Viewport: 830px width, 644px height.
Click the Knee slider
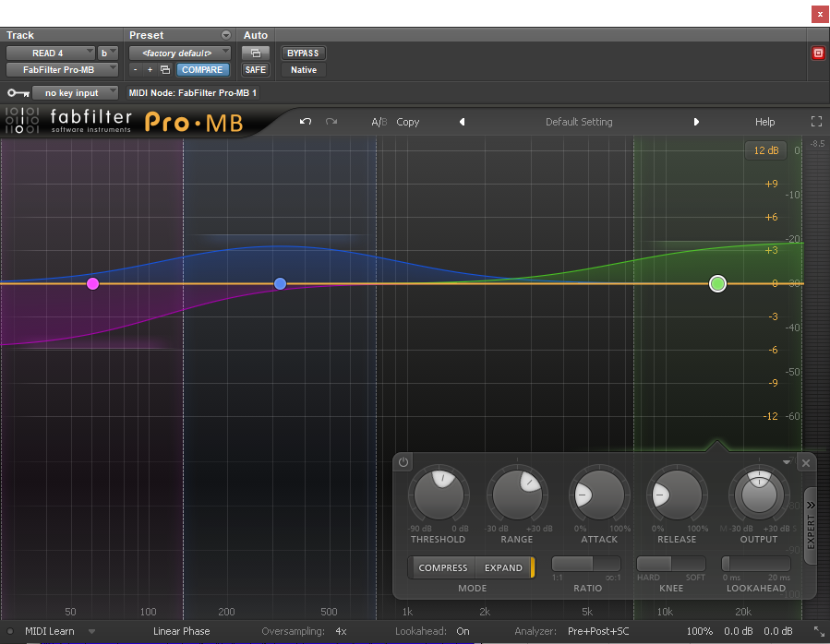670,564
